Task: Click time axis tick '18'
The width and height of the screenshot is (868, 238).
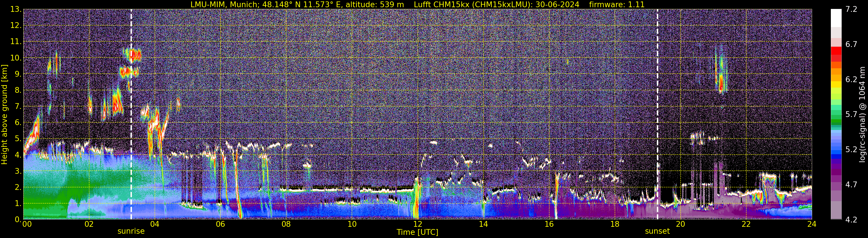Action: (614, 224)
